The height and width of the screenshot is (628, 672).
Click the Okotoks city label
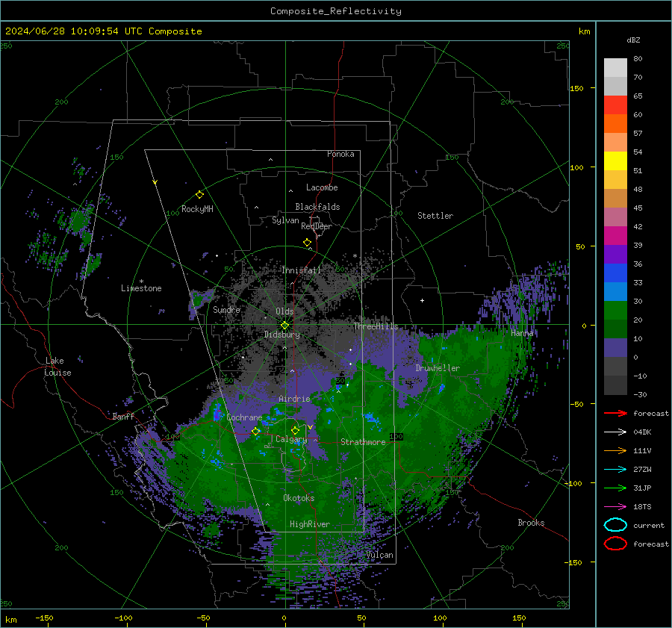tap(299, 498)
